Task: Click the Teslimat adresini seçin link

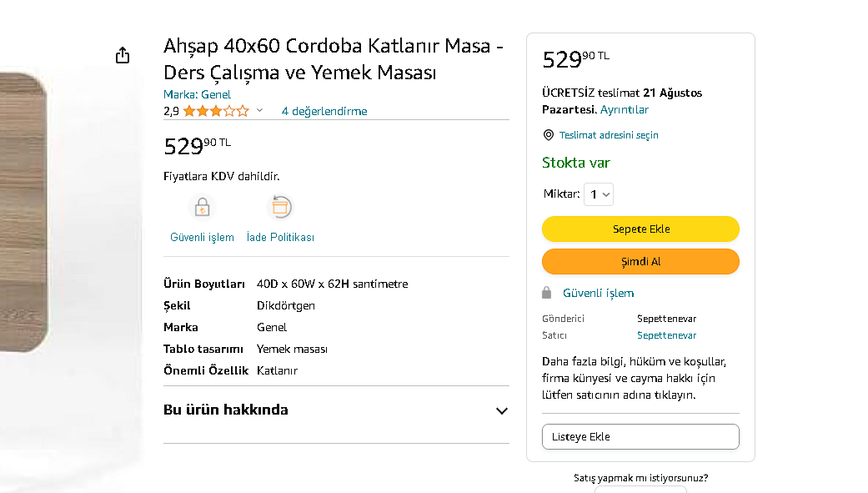Action: 609,135
